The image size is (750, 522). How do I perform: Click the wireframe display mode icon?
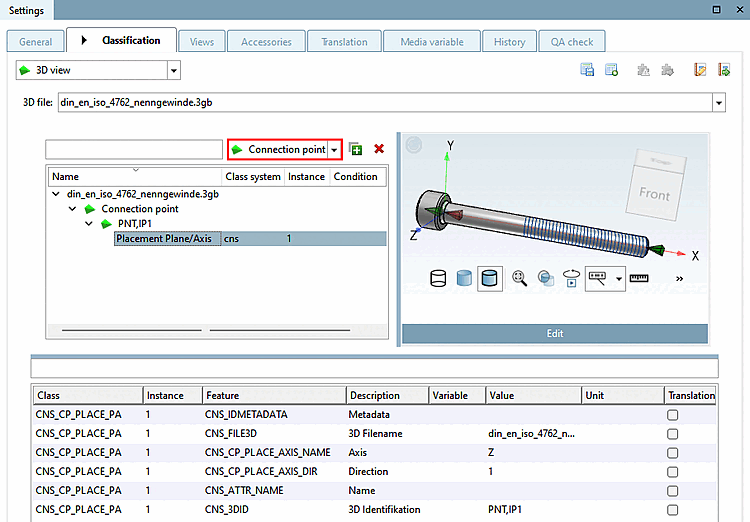[437, 278]
